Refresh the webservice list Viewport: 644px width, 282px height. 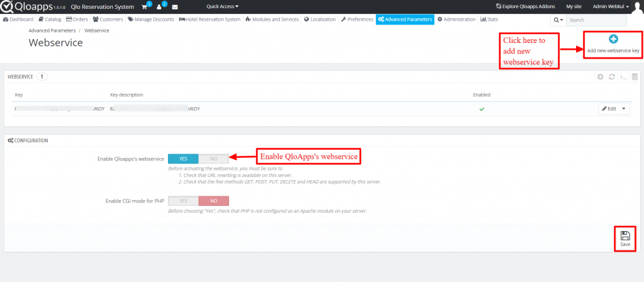pyautogui.click(x=612, y=77)
